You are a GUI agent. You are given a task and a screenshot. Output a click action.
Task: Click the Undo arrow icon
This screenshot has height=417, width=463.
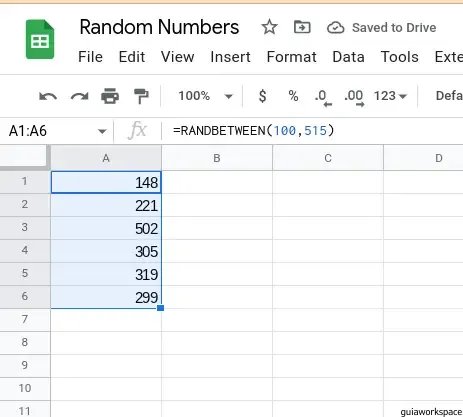tap(48, 97)
